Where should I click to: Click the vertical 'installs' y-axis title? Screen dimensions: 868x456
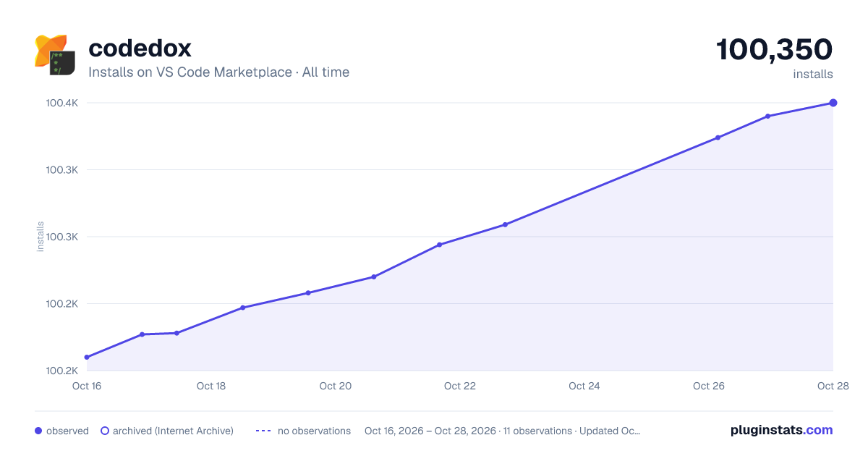pos(41,237)
